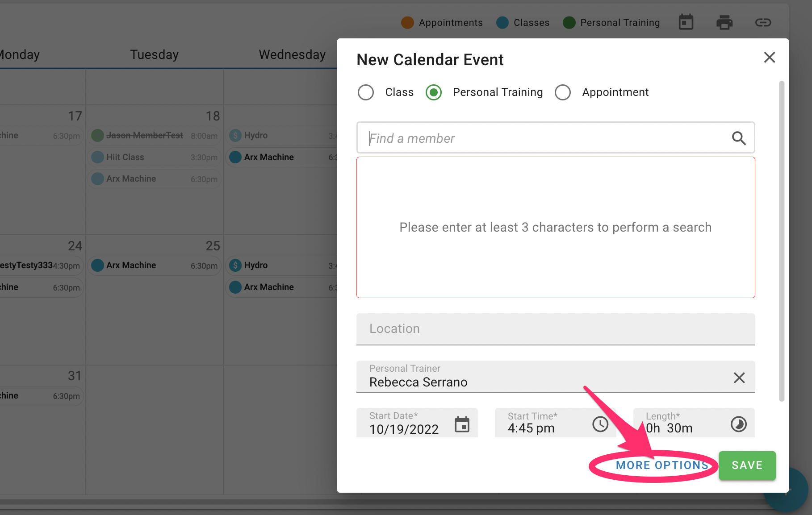Image resolution: width=812 pixels, height=515 pixels.
Task: Close the New Calendar Event dialog
Action: (769, 57)
